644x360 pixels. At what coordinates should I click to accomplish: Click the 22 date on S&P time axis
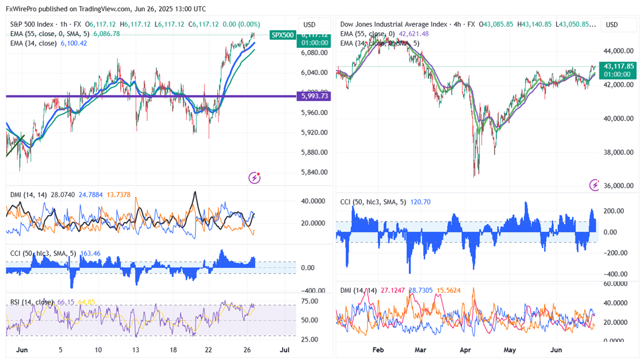point(209,350)
